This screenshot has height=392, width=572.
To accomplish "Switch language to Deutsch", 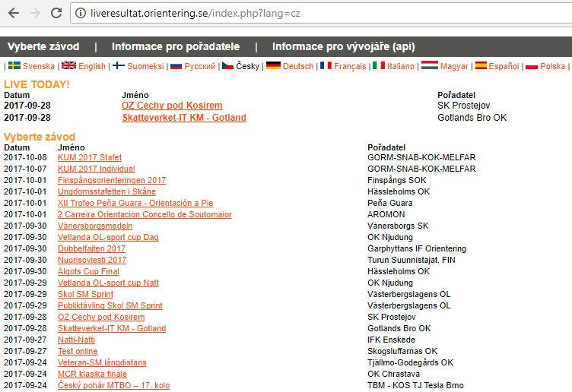I will click(298, 66).
